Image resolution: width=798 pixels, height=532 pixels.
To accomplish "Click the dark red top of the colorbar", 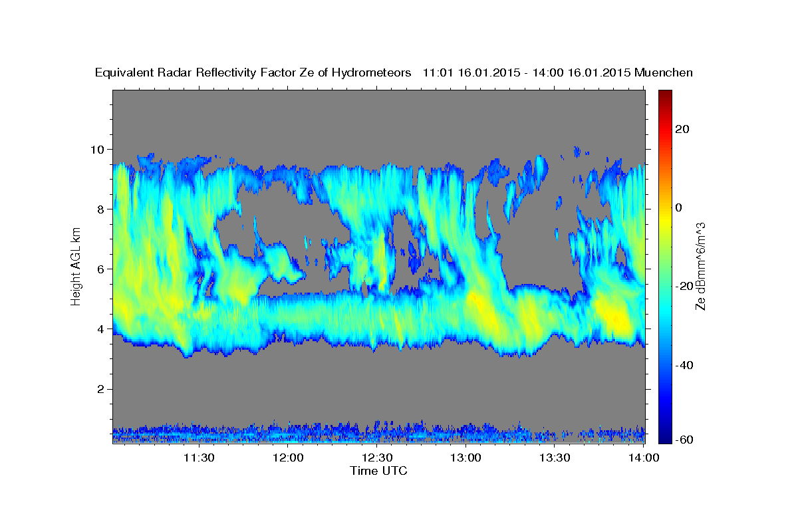I will (665, 95).
